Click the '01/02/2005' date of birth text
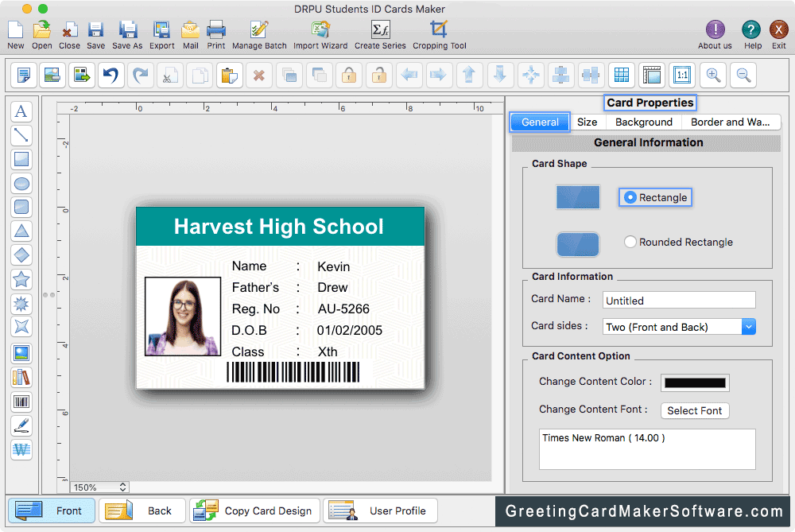 (349, 330)
